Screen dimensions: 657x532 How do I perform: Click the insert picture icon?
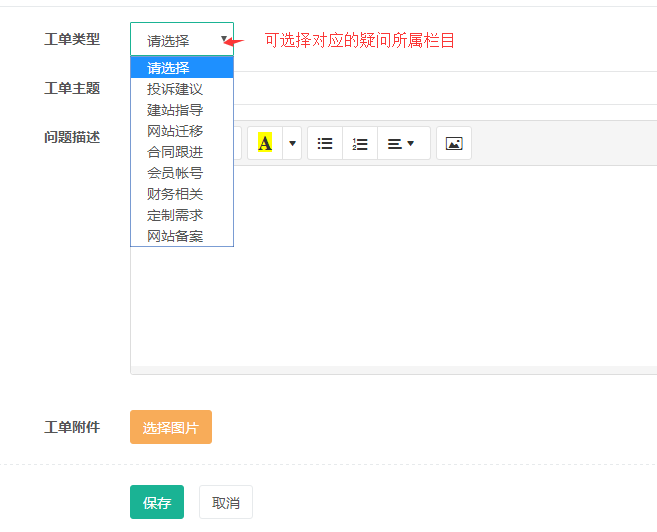coord(454,143)
